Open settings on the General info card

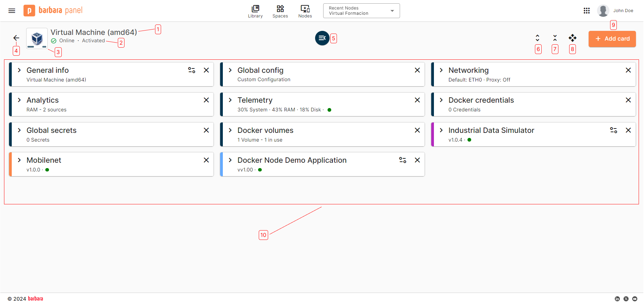(191, 70)
